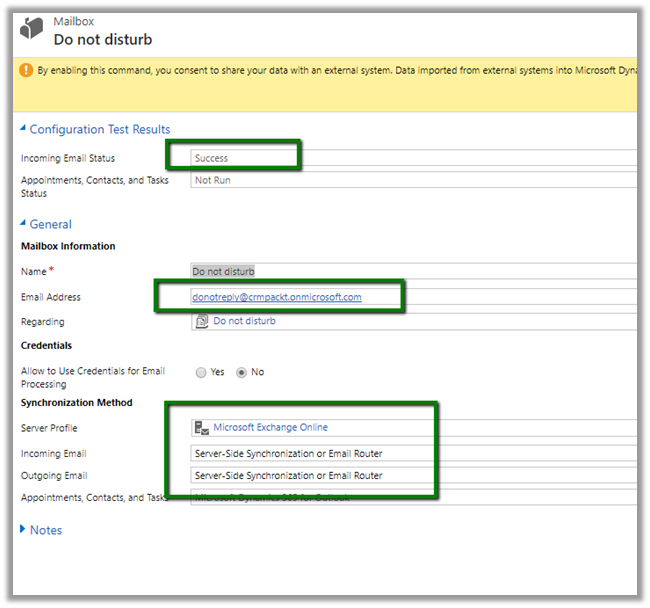Open the Do not disturb Regarding link
Screen dimensions: 650x608
244,321
